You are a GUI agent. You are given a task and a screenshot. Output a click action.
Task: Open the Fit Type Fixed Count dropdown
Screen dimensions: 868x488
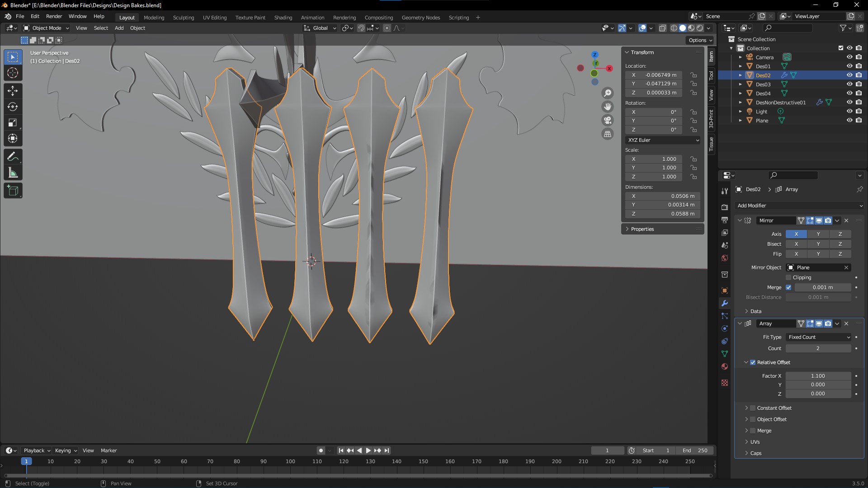coord(818,337)
